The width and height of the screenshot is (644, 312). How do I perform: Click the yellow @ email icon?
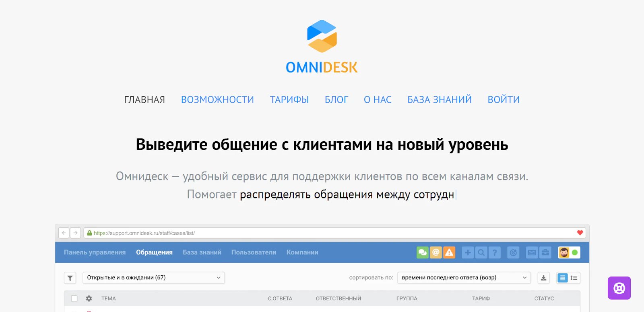click(x=436, y=252)
